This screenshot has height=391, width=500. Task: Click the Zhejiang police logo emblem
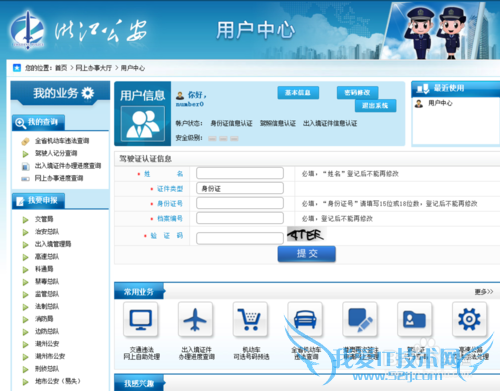(x=28, y=30)
